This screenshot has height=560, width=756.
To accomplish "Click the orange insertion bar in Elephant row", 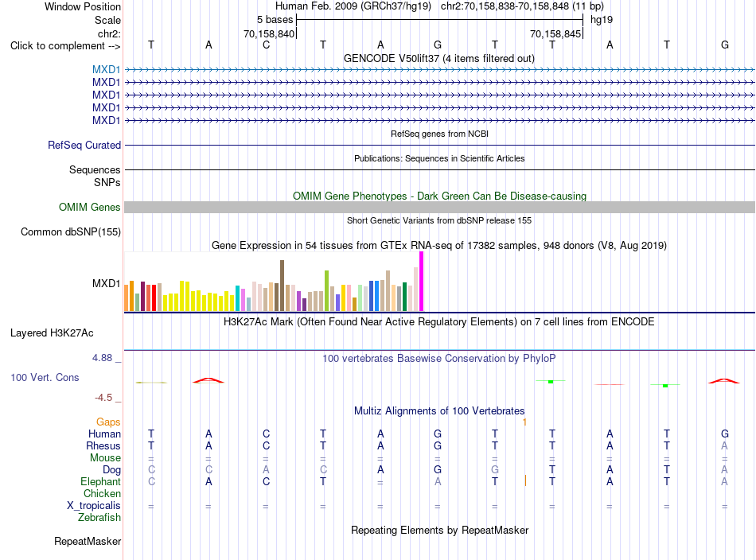I will [525, 480].
